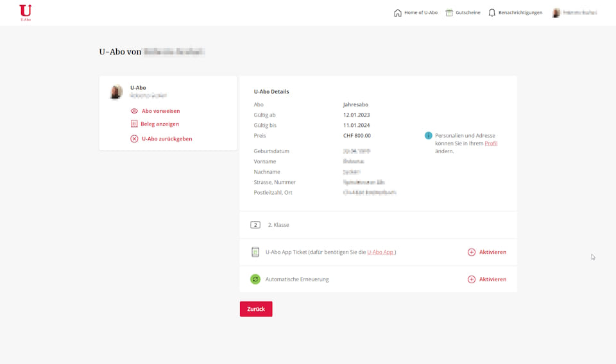Click the receipt icon beside Beleg anzeigen
This screenshot has height=364, width=616.
pyautogui.click(x=134, y=124)
